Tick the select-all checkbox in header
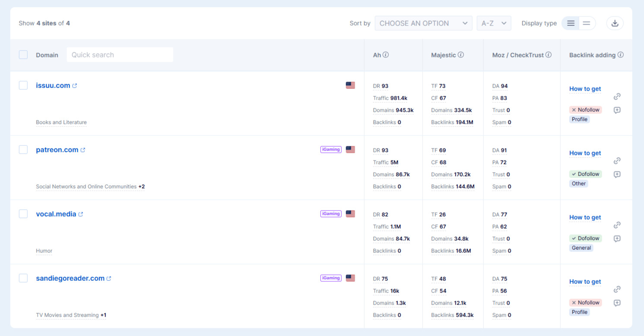This screenshot has width=644, height=336. click(x=23, y=55)
